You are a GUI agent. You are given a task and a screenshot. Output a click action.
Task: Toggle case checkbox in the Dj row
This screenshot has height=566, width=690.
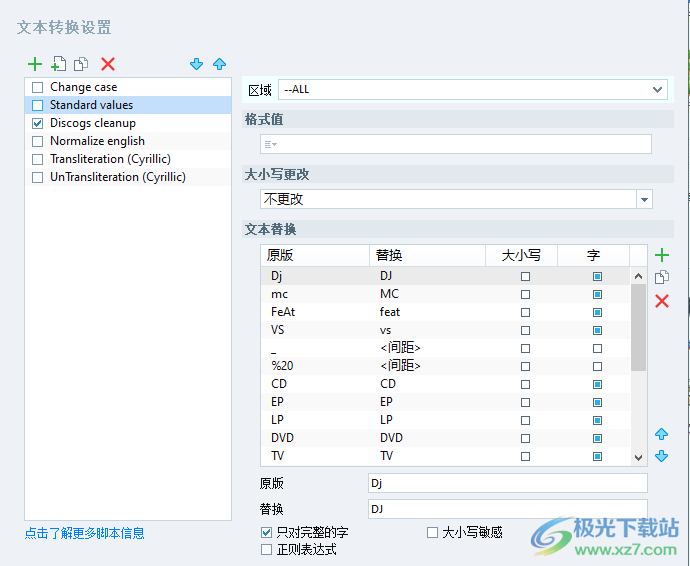tap(525, 276)
